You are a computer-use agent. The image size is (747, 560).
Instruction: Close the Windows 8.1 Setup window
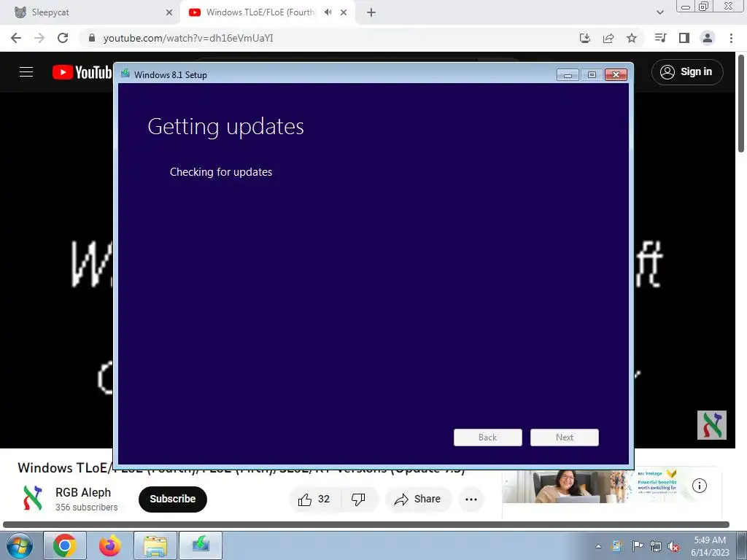point(616,75)
